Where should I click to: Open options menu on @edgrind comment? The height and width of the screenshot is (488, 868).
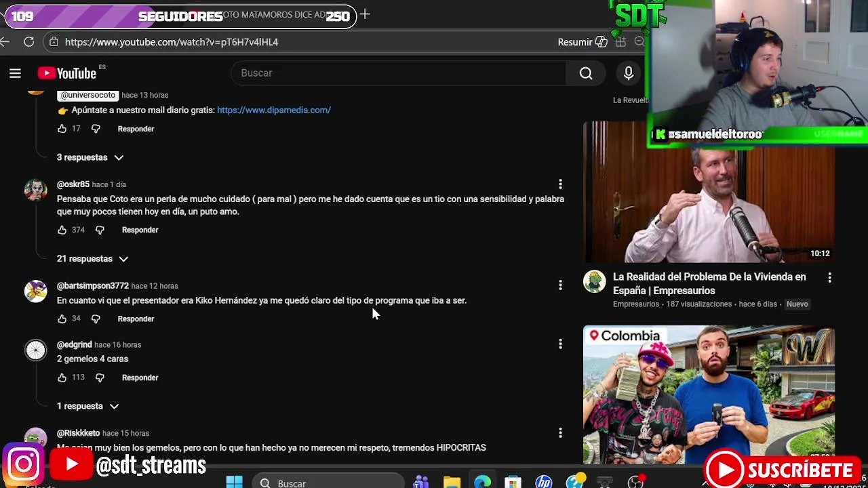(x=560, y=344)
